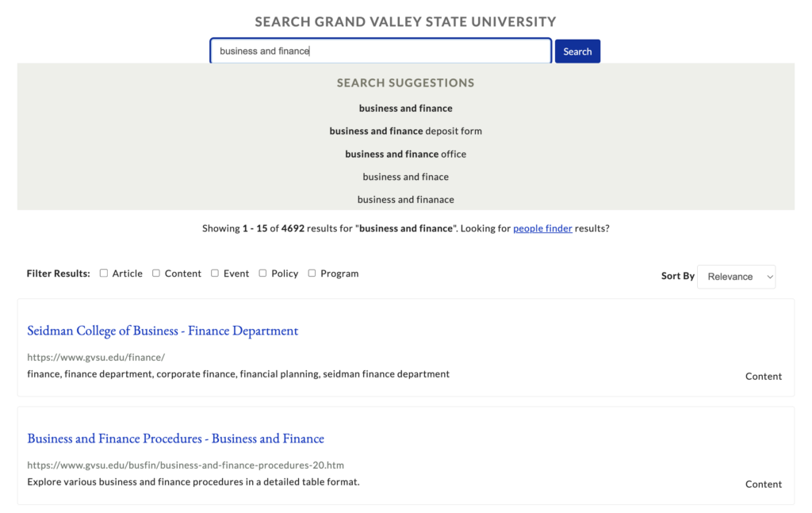Tick the Policy filter checkbox
Image resolution: width=812 pixels, height=513 pixels.
point(262,274)
